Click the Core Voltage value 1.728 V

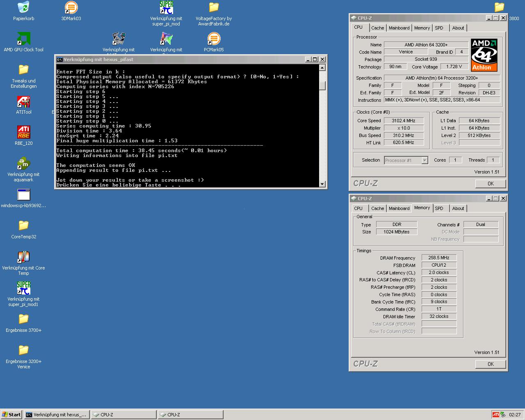point(454,66)
